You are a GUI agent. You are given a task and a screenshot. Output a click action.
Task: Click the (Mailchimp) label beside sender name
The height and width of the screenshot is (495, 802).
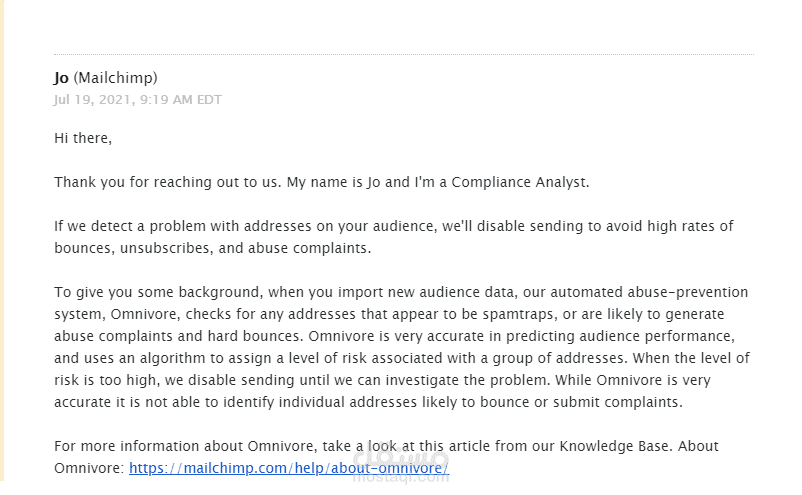[x=116, y=78]
